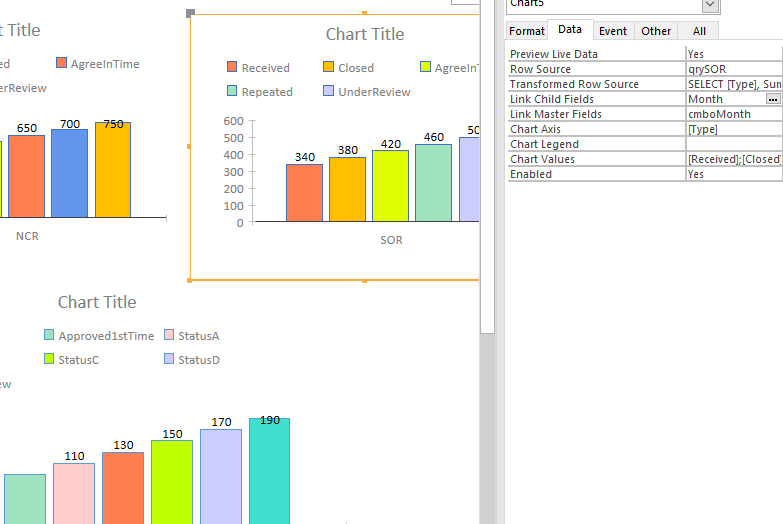Click the yellow bar labeled 420
Viewport: 783px width, 524px height.
pyautogui.click(x=391, y=186)
